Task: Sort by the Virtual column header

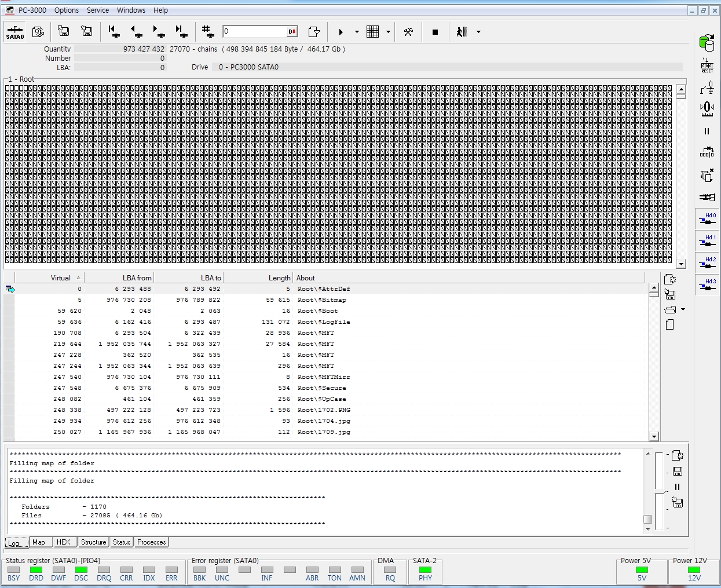Action: 49,277
